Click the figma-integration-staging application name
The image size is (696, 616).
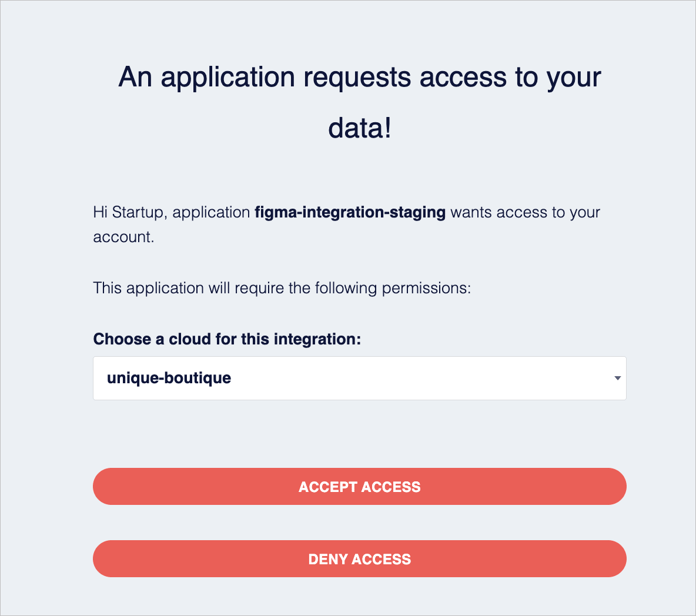coord(350,212)
